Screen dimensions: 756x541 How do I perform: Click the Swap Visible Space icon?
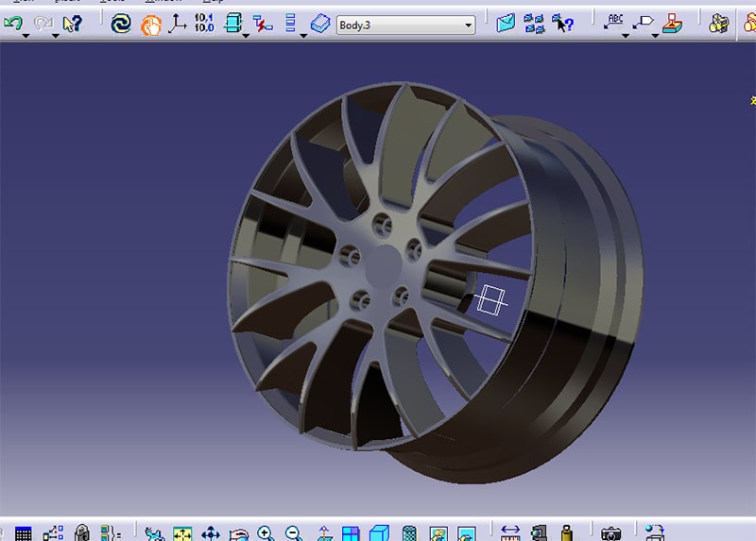[x=466, y=533]
